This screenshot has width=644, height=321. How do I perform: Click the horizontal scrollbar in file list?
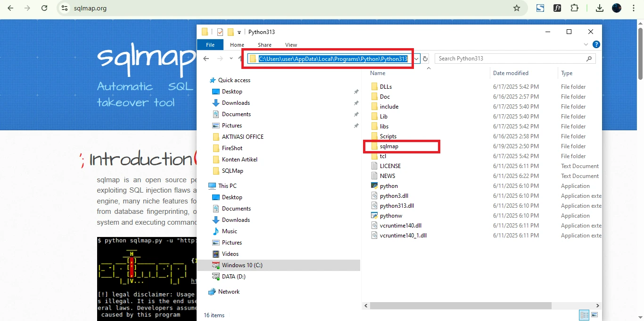click(x=461, y=305)
